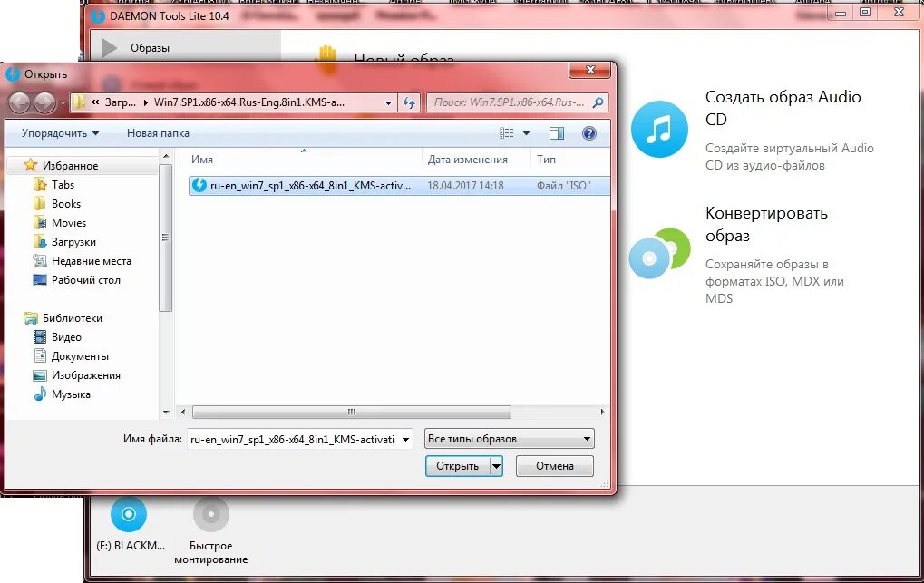Click Create Audio CD image music icon
Screen dimensions: 924x583
(659, 129)
